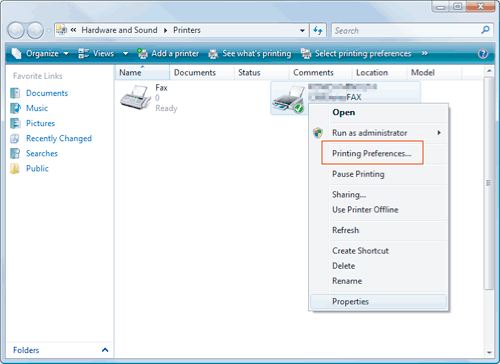Choose Use Printer Offline
Image resolution: width=500 pixels, height=364 pixels.
point(378,210)
